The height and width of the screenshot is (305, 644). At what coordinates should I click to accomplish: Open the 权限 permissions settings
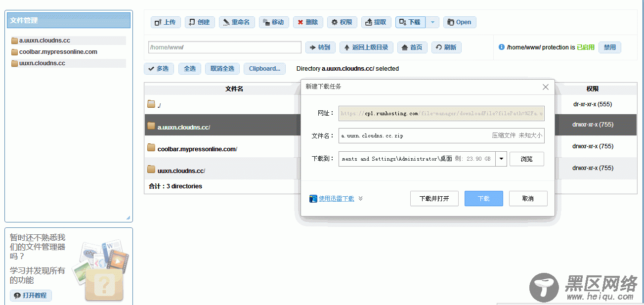click(x=342, y=22)
